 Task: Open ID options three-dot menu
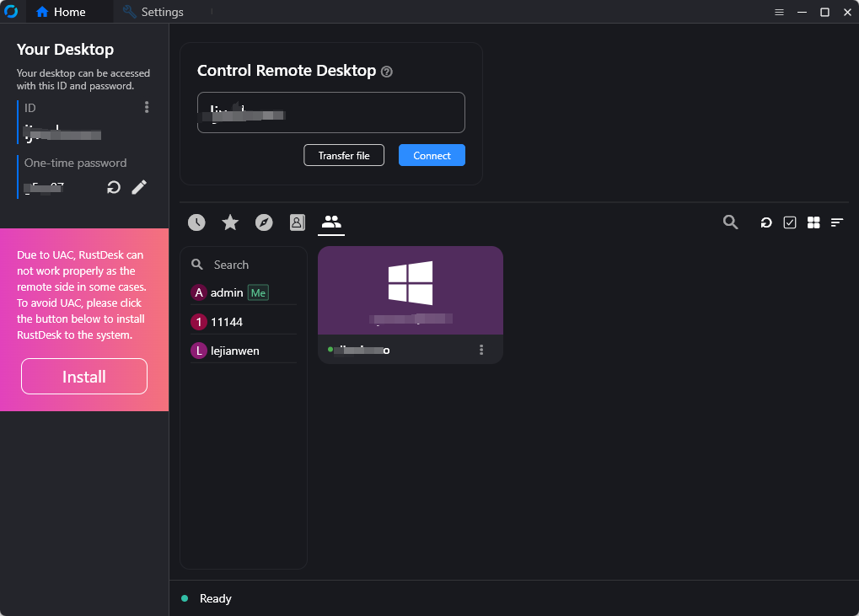click(147, 107)
